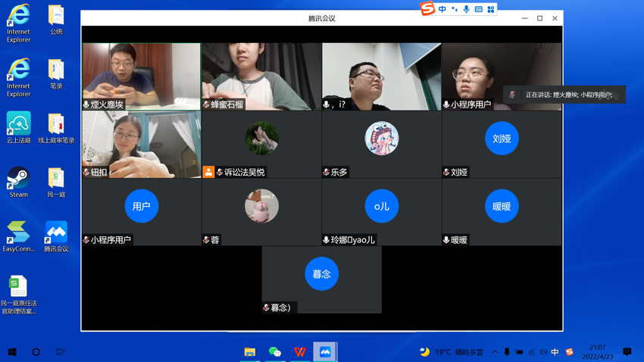Open WPS Office from the taskbar
Screen dimensions: 644x362
300,352
